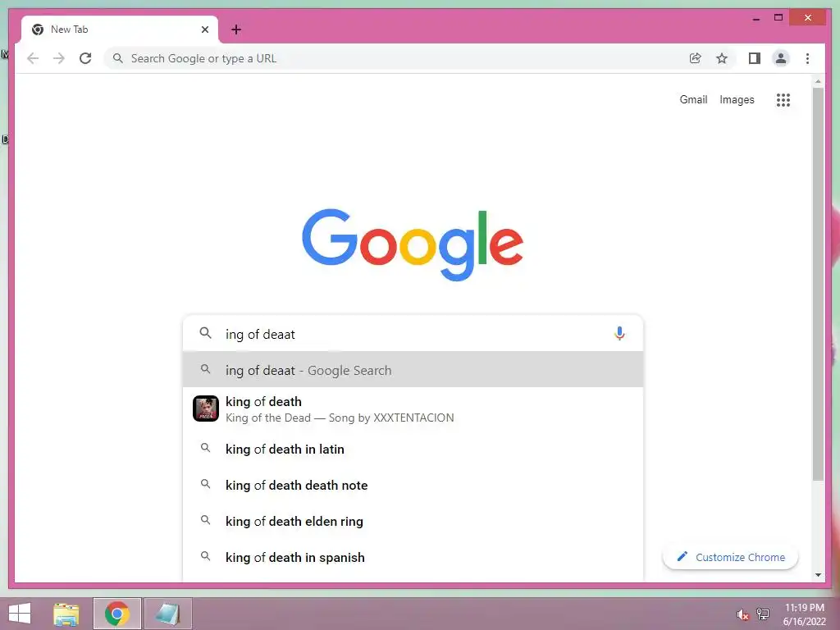Close the Chrome window
840x630 pixels.
(x=808, y=18)
